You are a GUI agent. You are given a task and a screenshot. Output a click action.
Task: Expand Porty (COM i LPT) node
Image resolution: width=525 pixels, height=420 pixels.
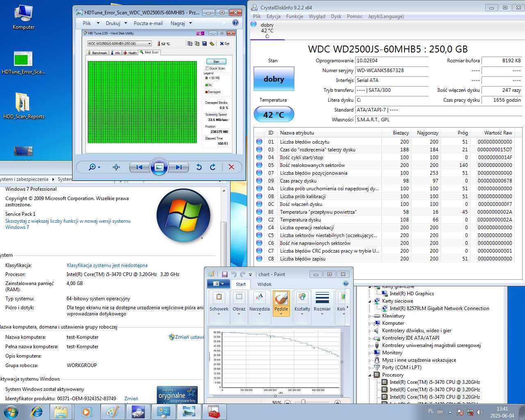(370, 367)
